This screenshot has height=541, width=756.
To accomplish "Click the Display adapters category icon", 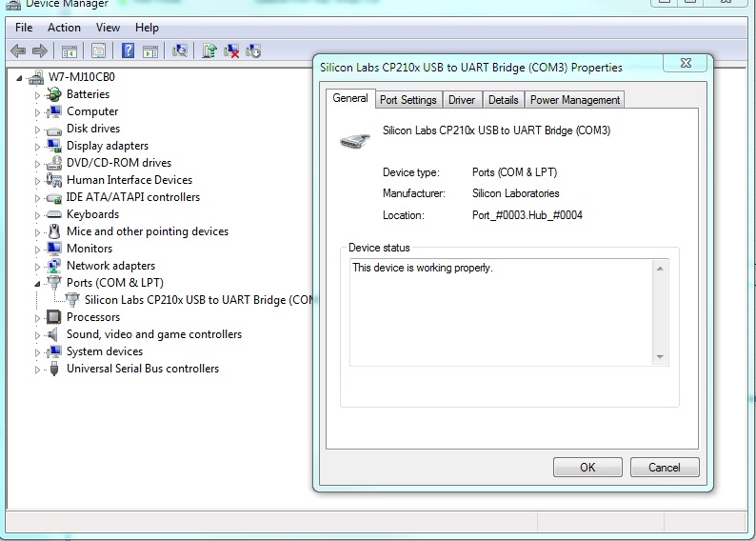I will (x=54, y=146).
